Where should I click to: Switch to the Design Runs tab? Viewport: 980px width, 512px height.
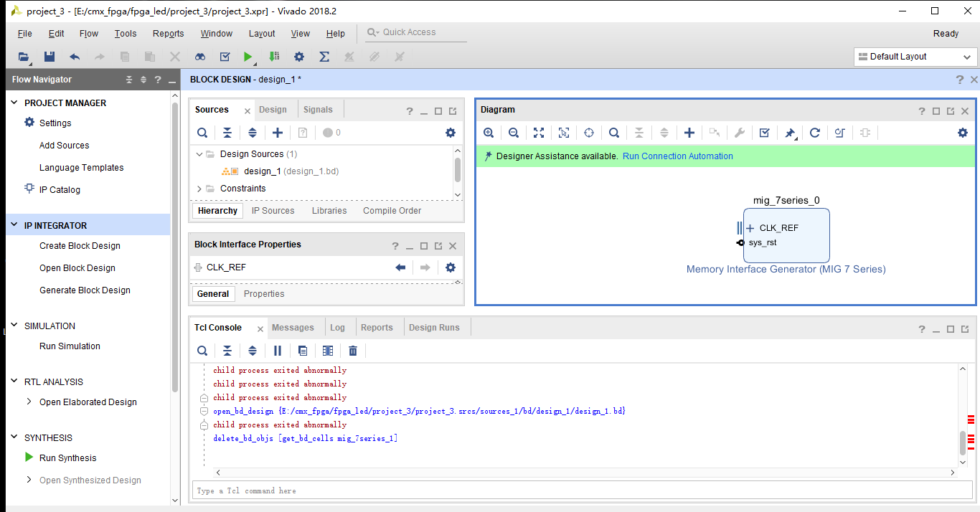434,328
